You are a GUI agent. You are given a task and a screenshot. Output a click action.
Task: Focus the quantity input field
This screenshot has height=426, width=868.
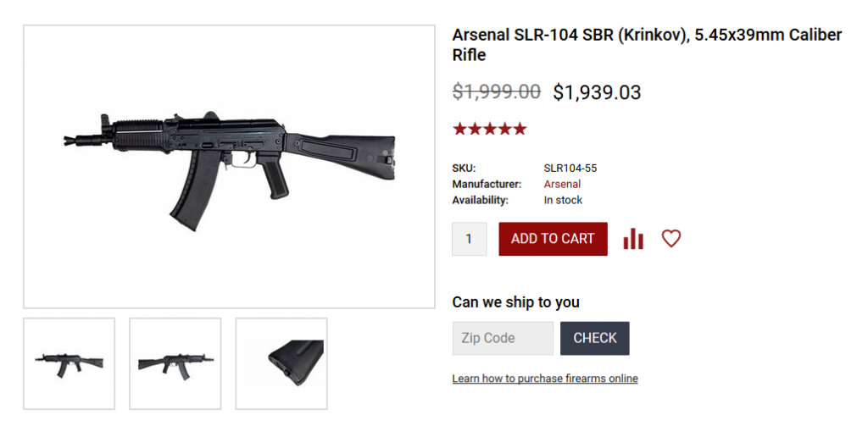pos(469,239)
